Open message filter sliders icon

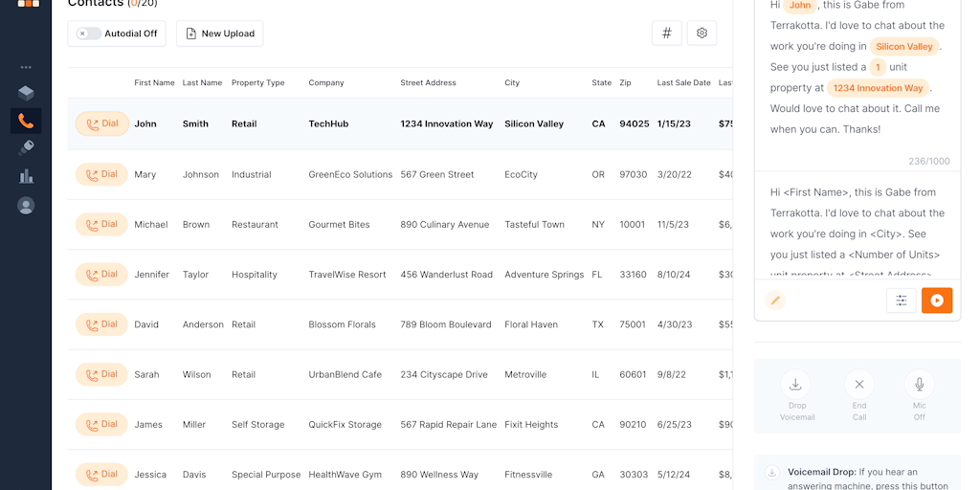901,301
